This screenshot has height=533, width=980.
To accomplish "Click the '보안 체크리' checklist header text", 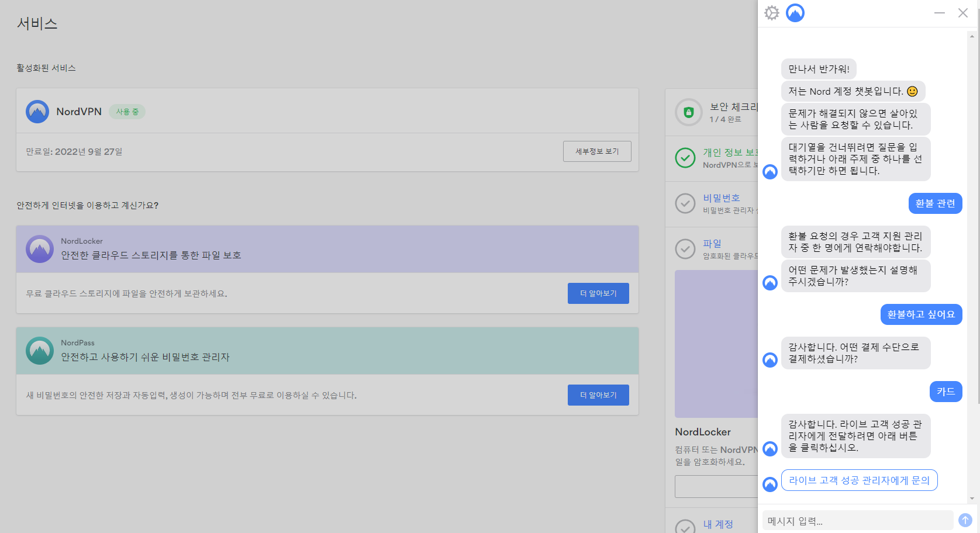I will coord(734,107).
